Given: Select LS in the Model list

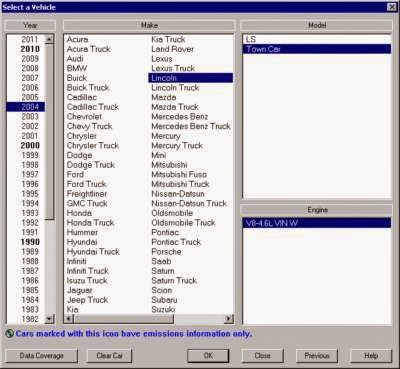Looking at the screenshot, I should click(x=317, y=39).
